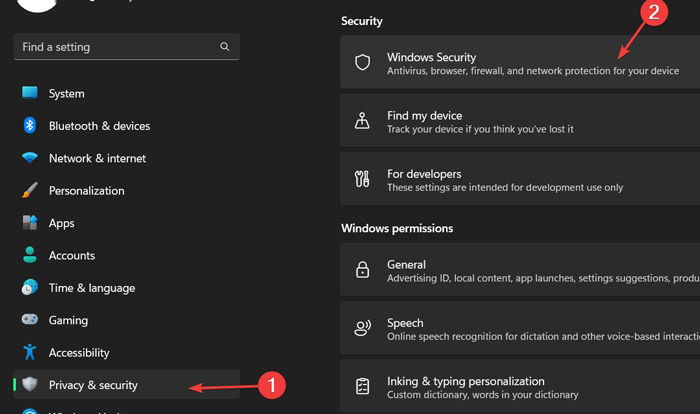Click the Personalization paintbrush icon
The width and height of the screenshot is (700, 414).
point(30,190)
